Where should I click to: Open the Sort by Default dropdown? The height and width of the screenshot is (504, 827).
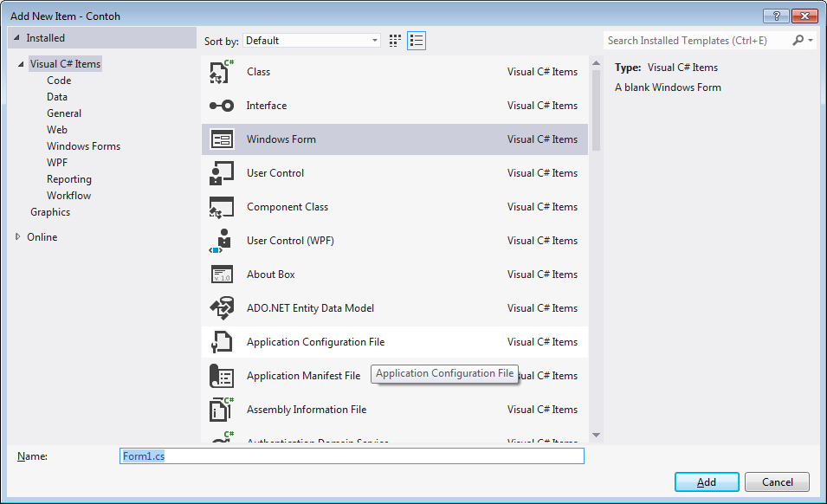pos(312,41)
